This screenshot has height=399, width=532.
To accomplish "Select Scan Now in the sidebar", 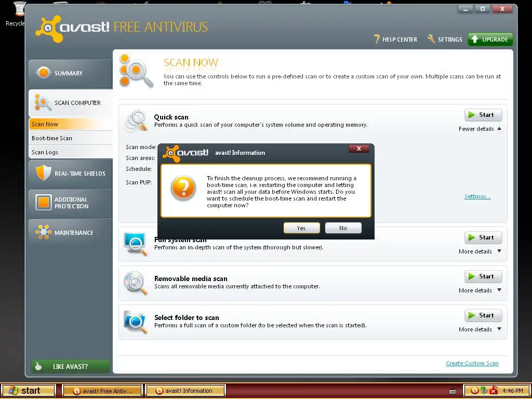I will tap(71, 124).
